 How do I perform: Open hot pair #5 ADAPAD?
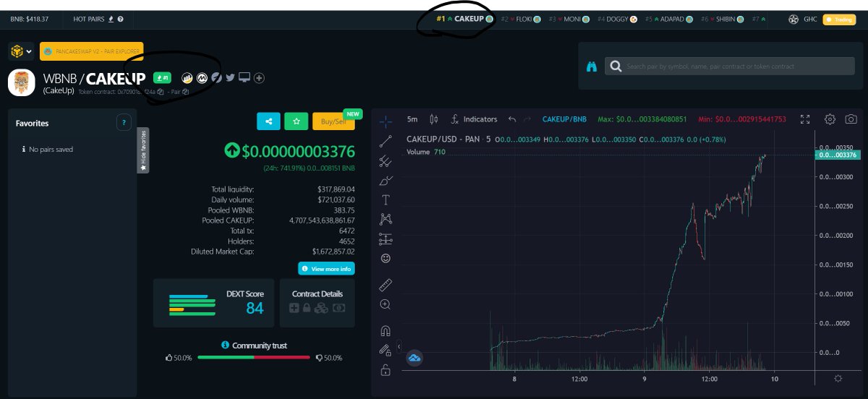pyautogui.click(x=669, y=19)
